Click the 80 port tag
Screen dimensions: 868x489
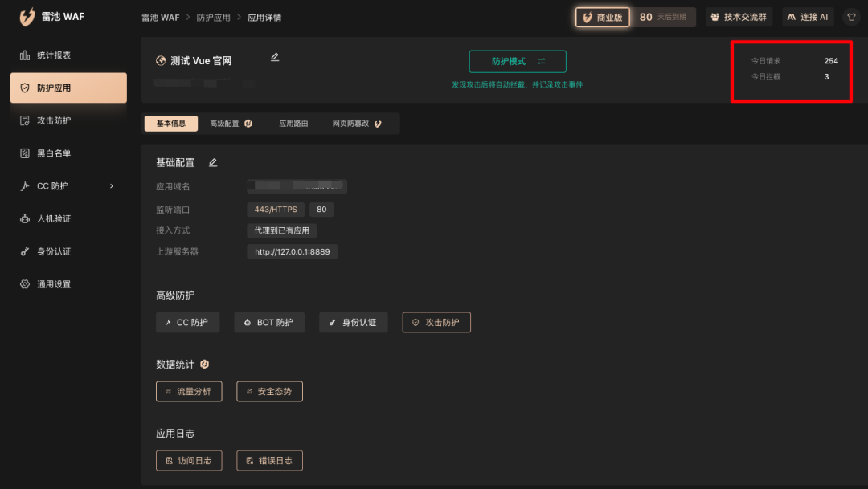pyautogui.click(x=321, y=210)
